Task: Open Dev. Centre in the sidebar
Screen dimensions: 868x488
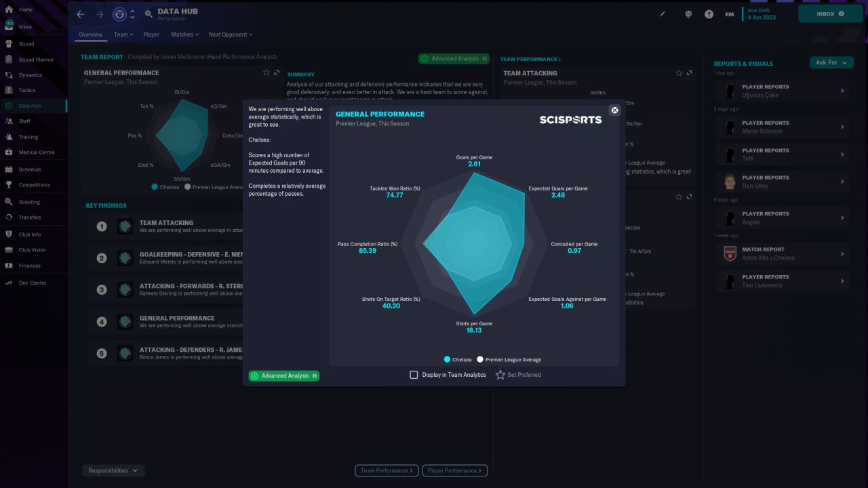Action: (x=34, y=283)
